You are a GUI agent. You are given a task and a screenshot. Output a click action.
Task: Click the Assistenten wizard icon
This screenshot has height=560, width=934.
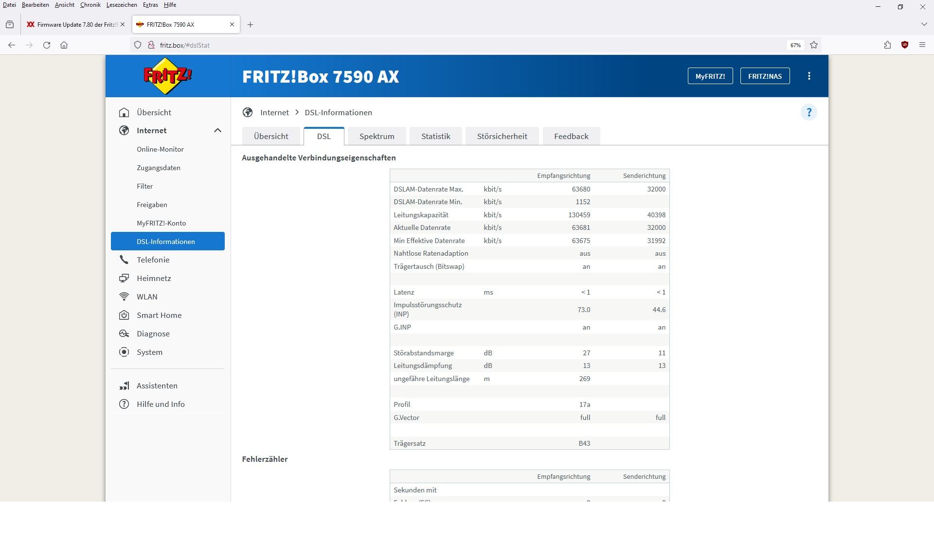pos(124,385)
